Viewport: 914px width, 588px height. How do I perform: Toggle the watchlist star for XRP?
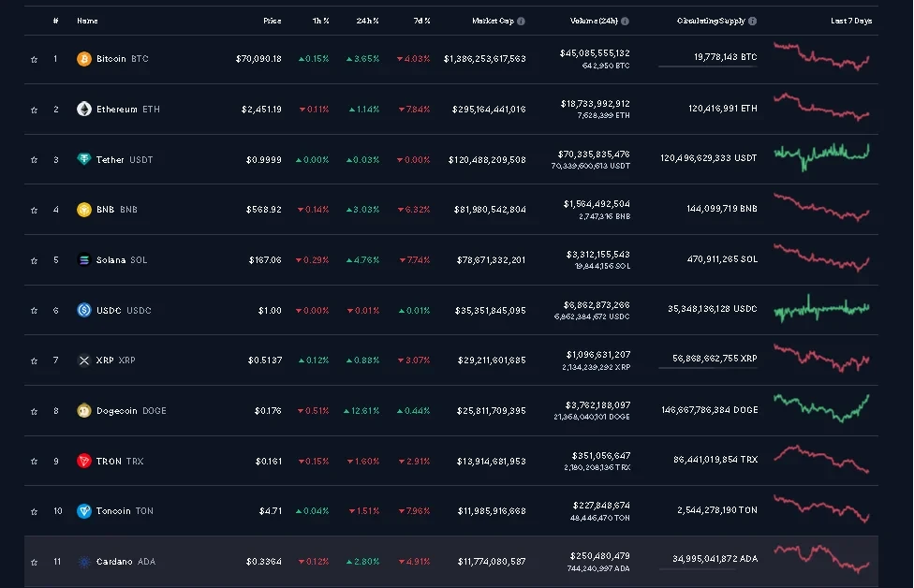click(34, 360)
